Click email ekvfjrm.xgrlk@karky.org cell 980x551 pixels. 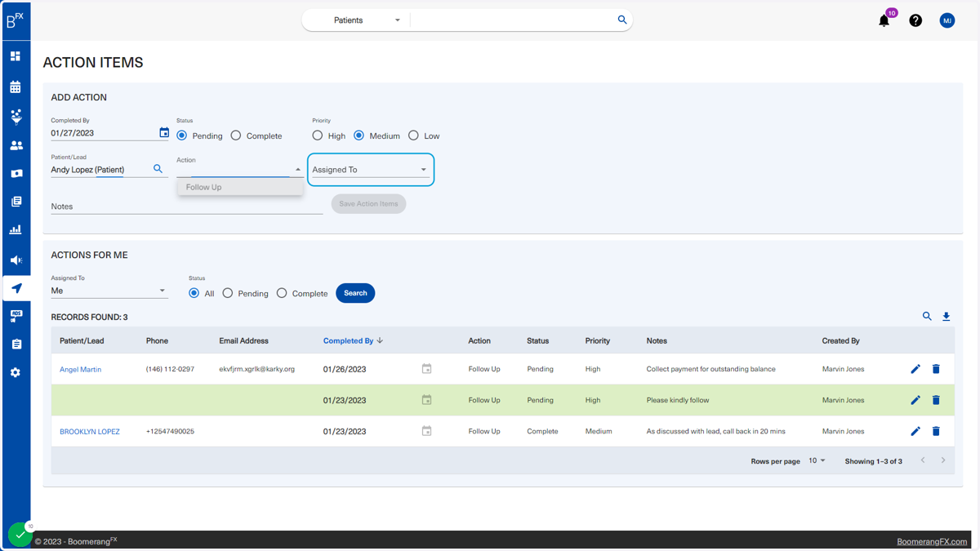[257, 369]
